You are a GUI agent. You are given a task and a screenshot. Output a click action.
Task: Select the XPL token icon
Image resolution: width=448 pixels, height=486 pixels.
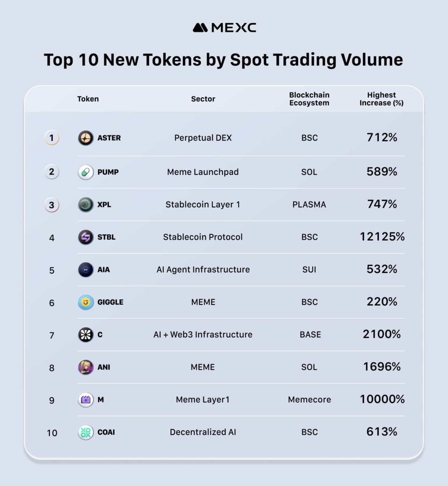pyautogui.click(x=86, y=205)
